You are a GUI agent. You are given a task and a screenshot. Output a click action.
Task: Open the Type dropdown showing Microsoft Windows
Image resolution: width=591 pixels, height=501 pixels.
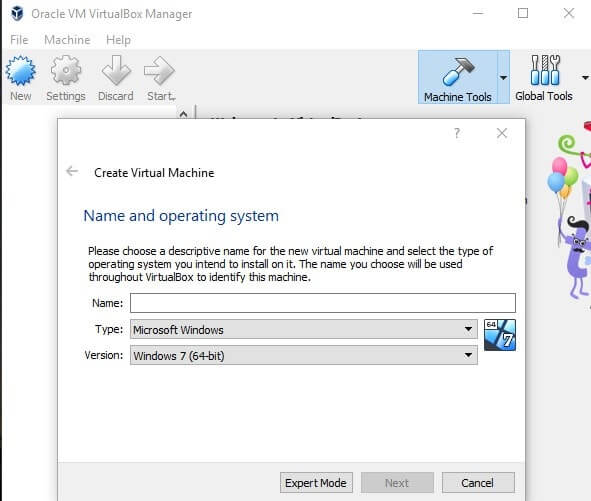coord(304,329)
